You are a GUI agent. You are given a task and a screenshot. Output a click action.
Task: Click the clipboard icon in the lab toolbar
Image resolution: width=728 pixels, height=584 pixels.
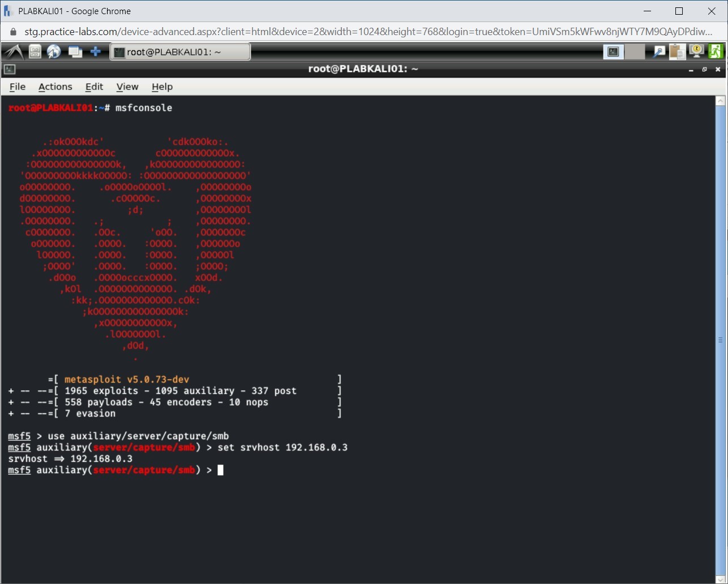click(677, 51)
